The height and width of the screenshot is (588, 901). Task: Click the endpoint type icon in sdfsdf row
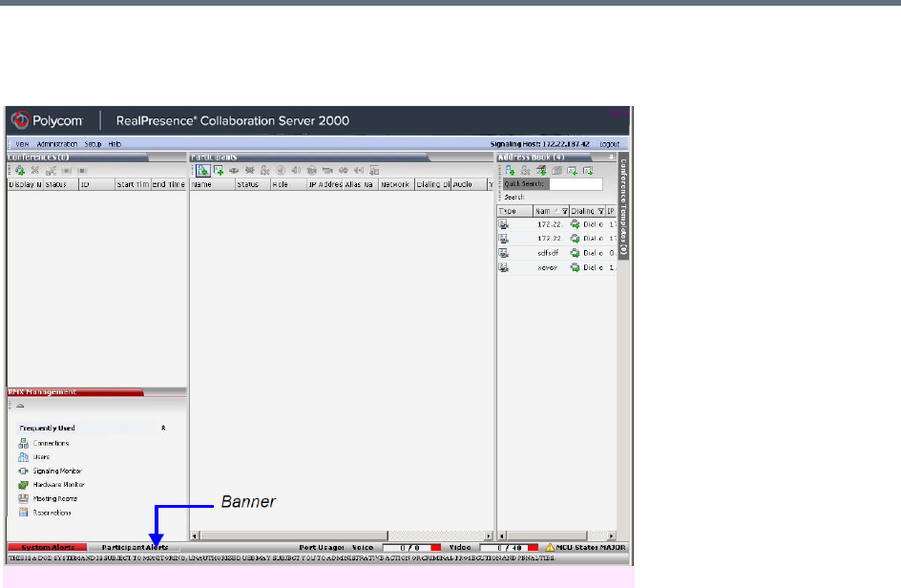[x=503, y=253]
